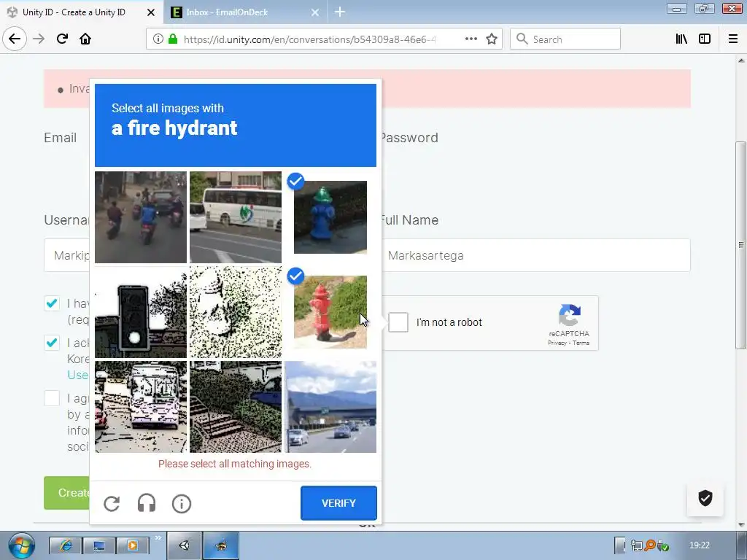
Task: Click the media player taskbar icon
Action: [133, 545]
